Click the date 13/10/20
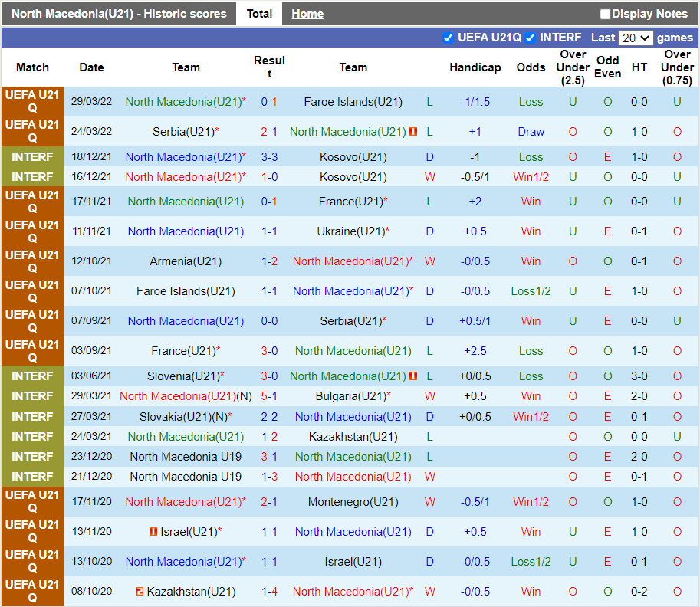Viewport: 700px width, 607px height. click(91, 562)
